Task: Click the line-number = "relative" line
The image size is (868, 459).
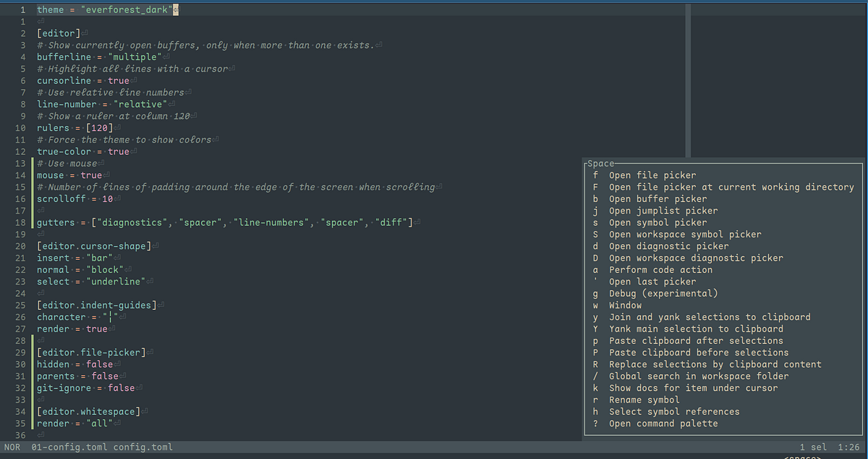Action: tap(102, 104)
